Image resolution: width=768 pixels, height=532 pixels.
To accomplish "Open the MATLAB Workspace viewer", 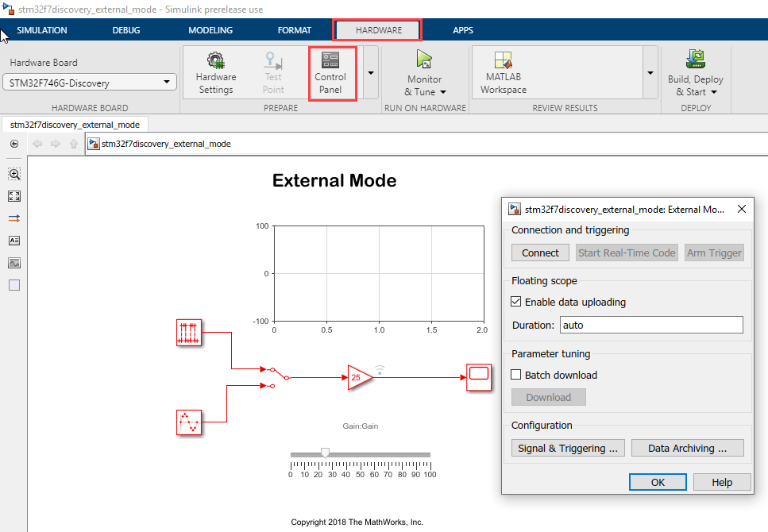I will coord(502,71).
